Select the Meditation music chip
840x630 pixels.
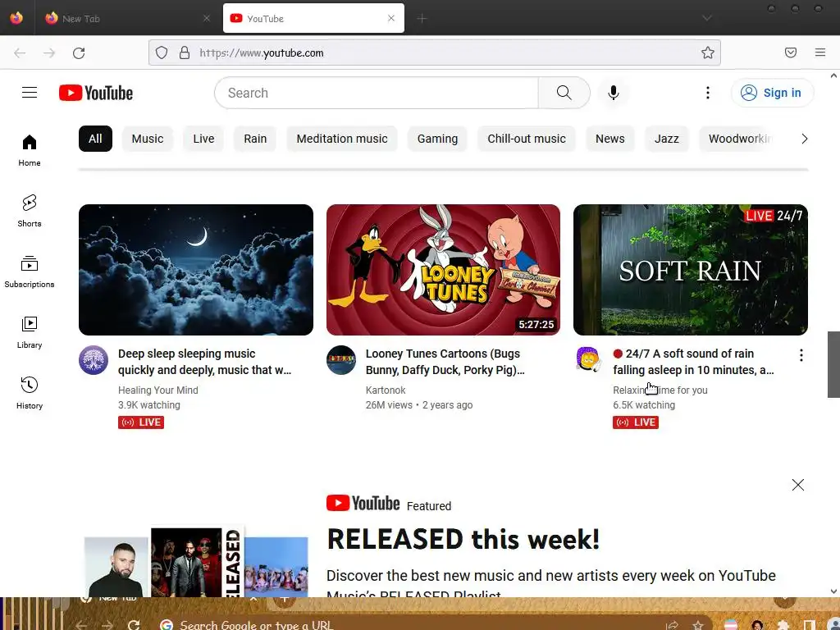click(x=342, y=139)
